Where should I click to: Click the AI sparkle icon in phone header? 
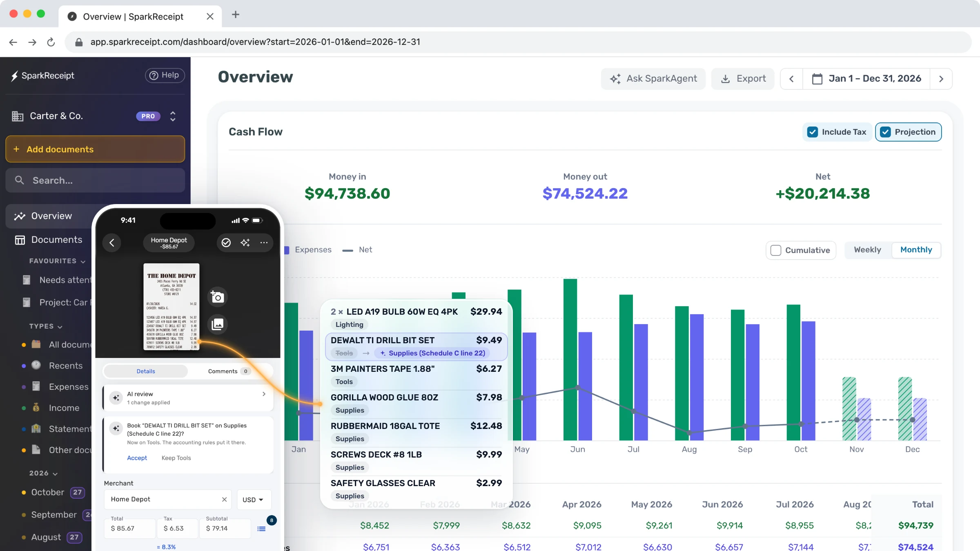click(x=245, y=243)
